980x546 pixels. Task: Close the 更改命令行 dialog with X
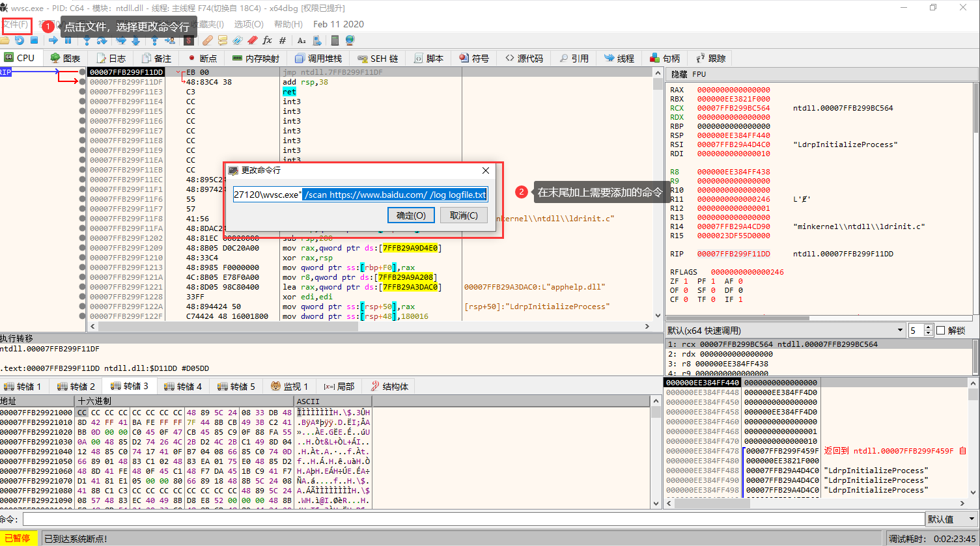[x=485, y=171]
